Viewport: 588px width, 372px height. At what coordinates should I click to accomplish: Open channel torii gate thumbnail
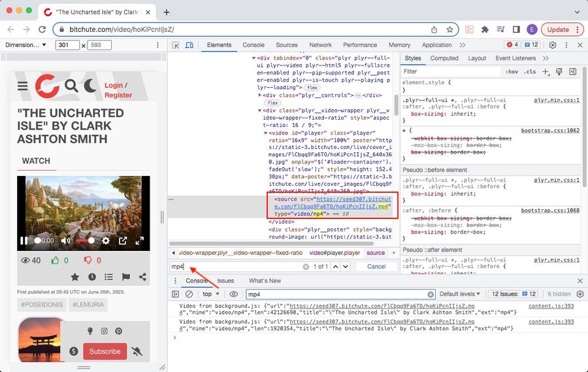pos(39,340)
